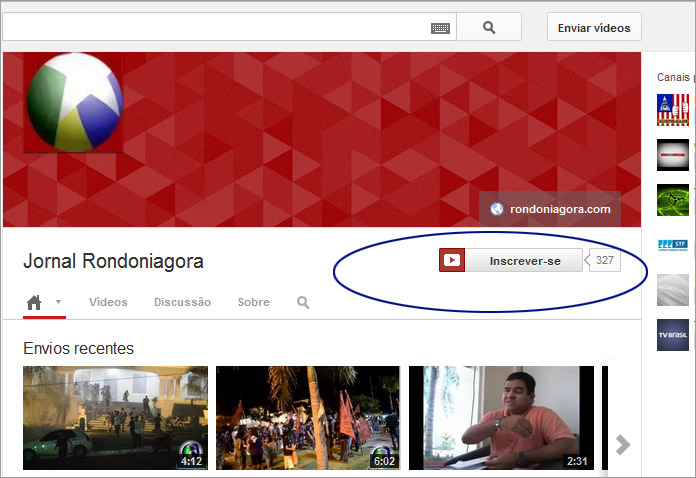
Task: Show next videos with right chevron arrow
Action: coord(623,445)
